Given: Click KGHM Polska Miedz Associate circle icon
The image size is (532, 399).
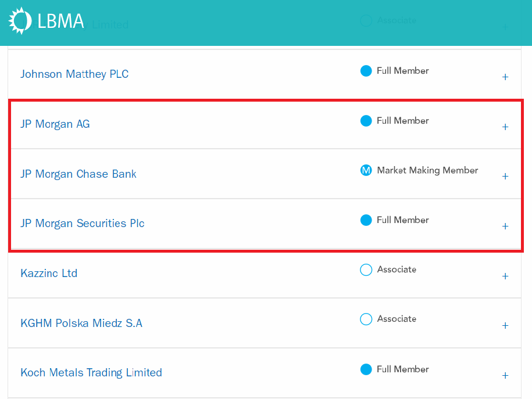Looking at the screenshot, I should [366, 319].
